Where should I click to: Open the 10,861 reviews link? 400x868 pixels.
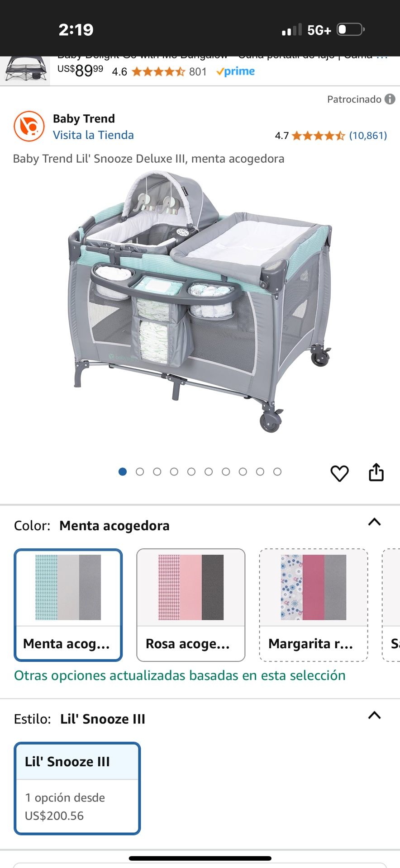[x=368, y=136]
